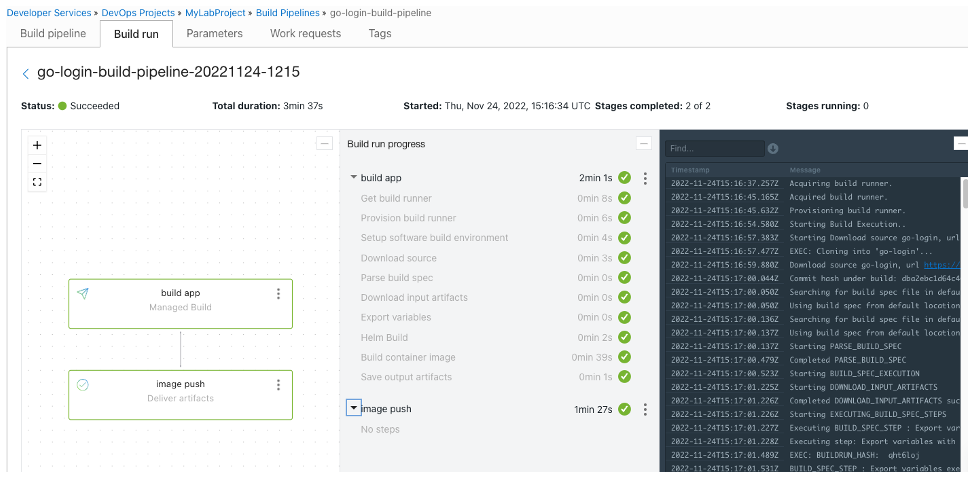The width and height of the screenshot is (978, 490).
Task: Click the 'No steps' text under image push
Action: (380, 430)
